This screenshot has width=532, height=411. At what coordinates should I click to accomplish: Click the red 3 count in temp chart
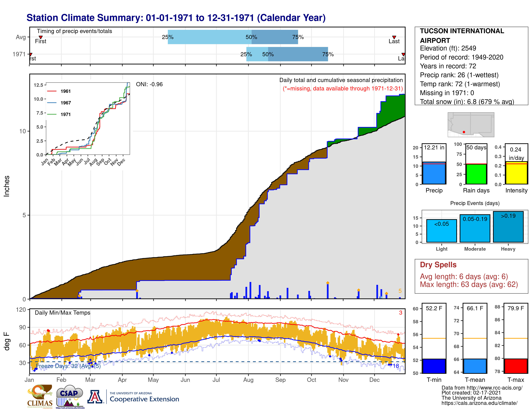(x=400, y=313)
